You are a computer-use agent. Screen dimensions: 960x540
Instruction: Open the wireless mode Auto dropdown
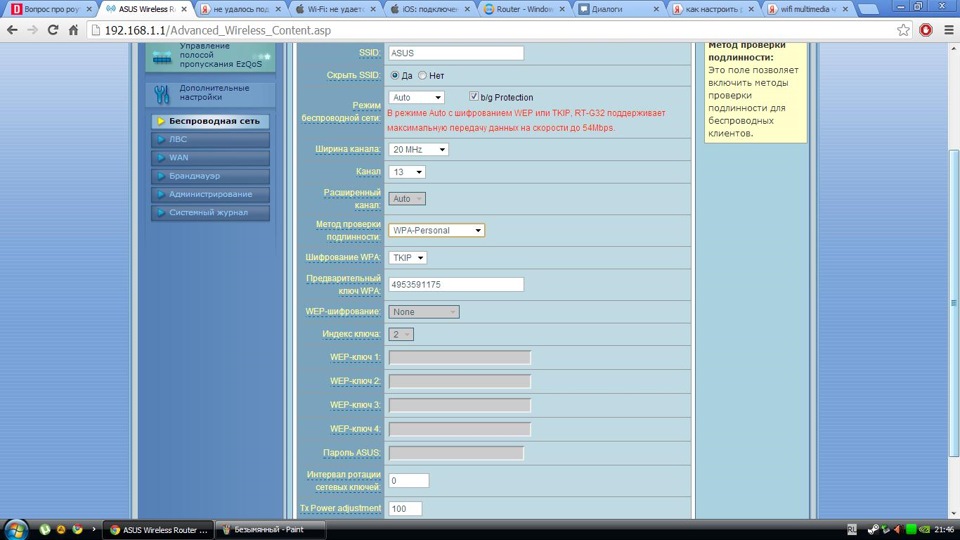point(416,97)
